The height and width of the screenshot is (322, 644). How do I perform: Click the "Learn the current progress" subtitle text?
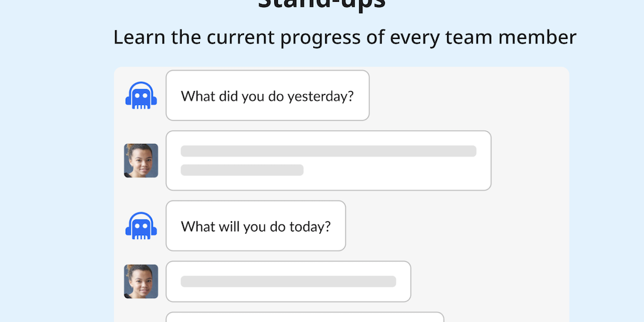point(252,37)
